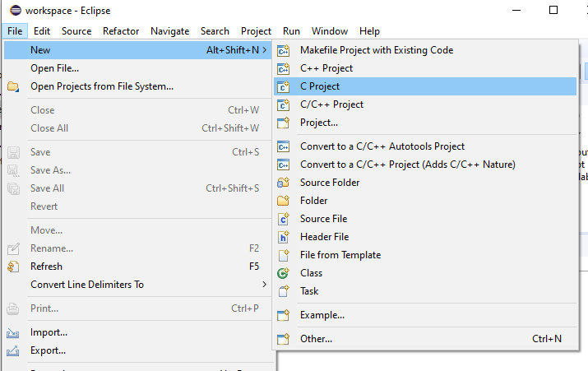Screen dimensions: 588x371
Task: Select C/C++ Project label entry
Action: (x=332, y=104)
